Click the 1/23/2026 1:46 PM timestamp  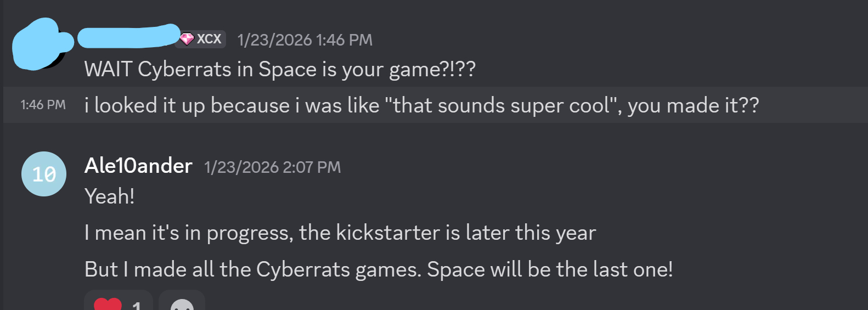click(x=305, y=40)
